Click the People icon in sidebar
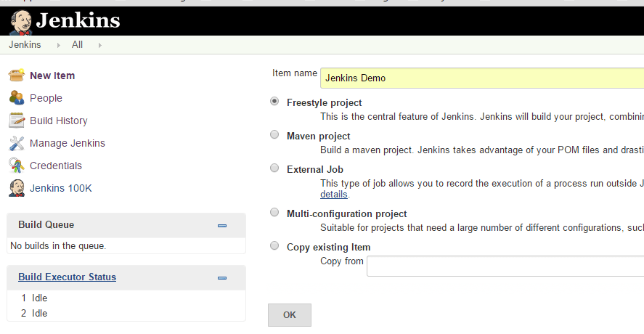This screenshot has width=644, height=334. click(17, 98)
